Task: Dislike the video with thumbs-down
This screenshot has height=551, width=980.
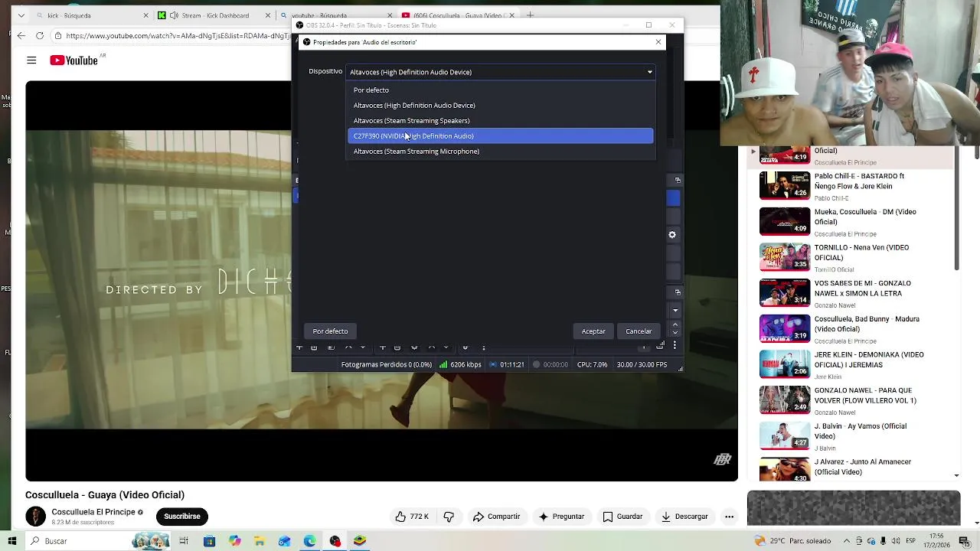Action: [x=449, y=517]
